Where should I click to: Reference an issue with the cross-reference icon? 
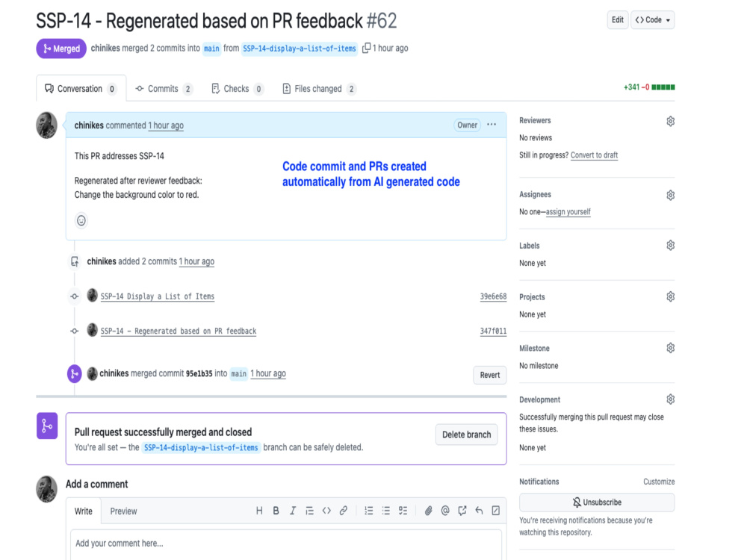(462, 511)
